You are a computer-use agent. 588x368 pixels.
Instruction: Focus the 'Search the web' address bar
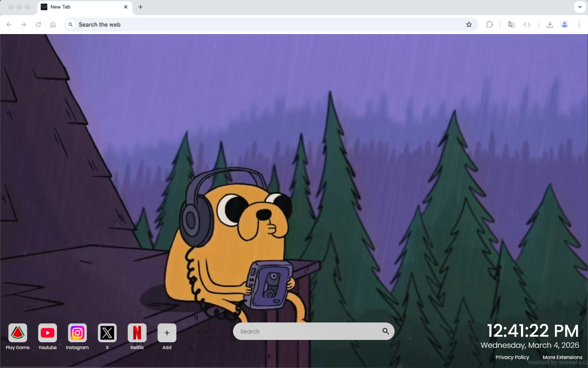tap(270, 24)
